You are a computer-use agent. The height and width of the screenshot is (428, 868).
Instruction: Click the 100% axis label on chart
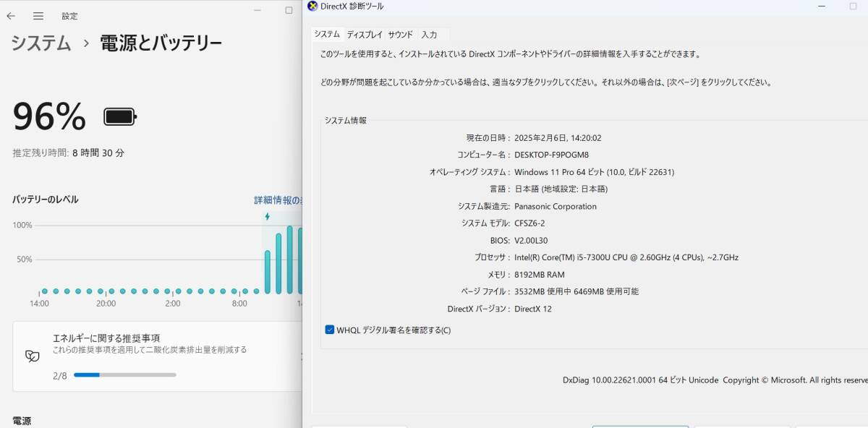[22, 225]
